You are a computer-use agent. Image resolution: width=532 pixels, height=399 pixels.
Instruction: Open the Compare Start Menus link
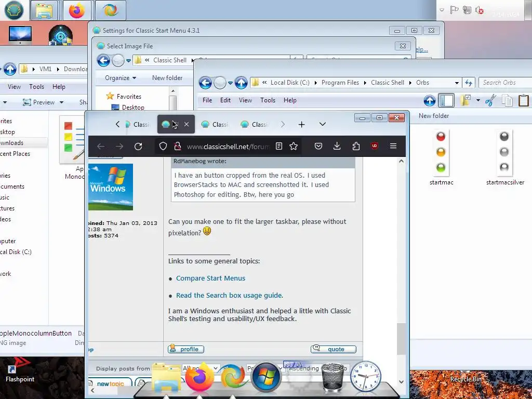(210, 278)
